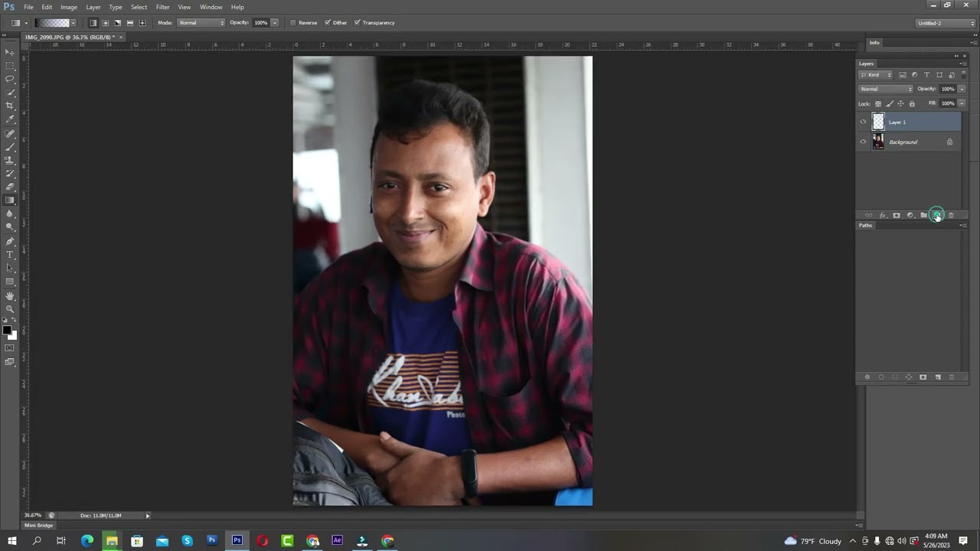Choose Reflected Gradient style

pos(130,23)
